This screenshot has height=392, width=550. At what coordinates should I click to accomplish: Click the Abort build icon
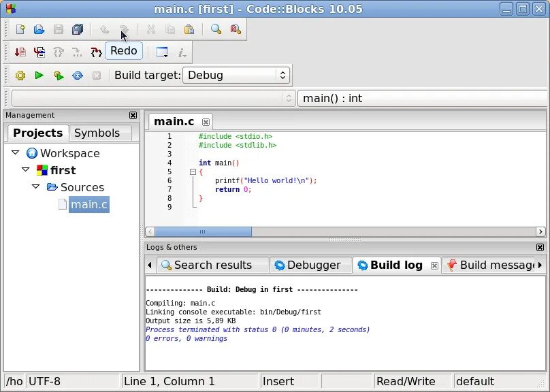point(97,76)
